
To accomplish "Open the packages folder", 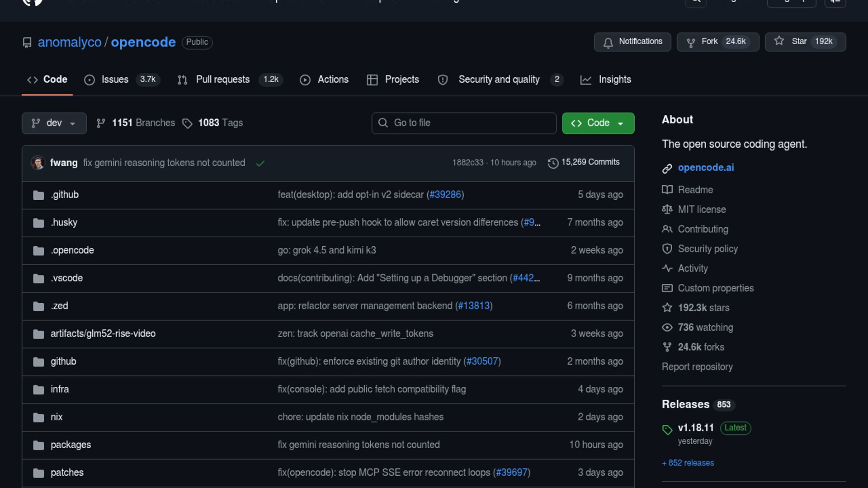I will click(x=71, y=445).
